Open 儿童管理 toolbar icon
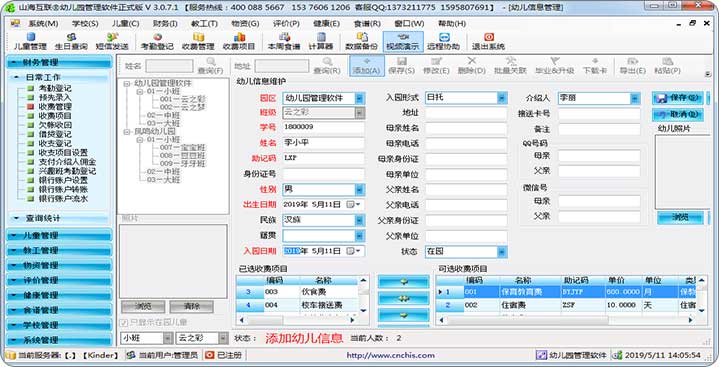719x367 pixels. 30,41
